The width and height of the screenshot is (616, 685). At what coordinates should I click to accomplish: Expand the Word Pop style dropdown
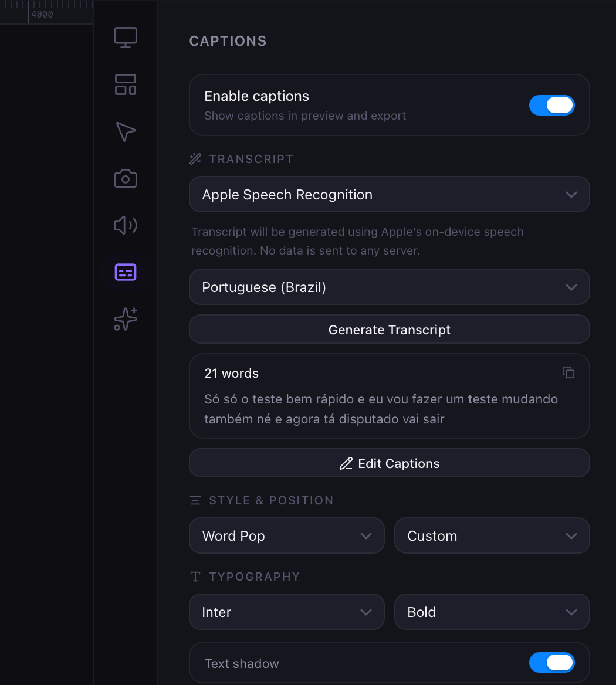click(286, 535)
